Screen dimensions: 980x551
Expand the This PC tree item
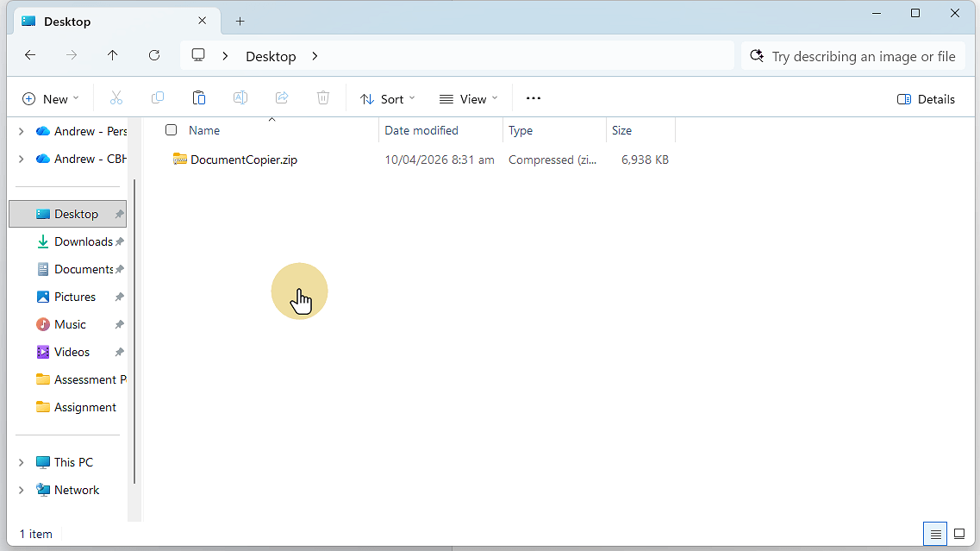(20, 461)
